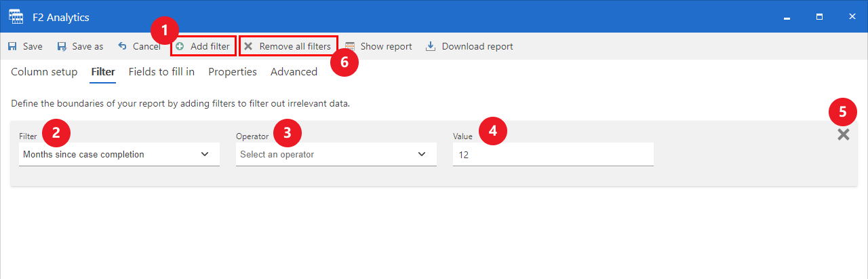Delete the filter row using its X icon

[x=843, y=135]
